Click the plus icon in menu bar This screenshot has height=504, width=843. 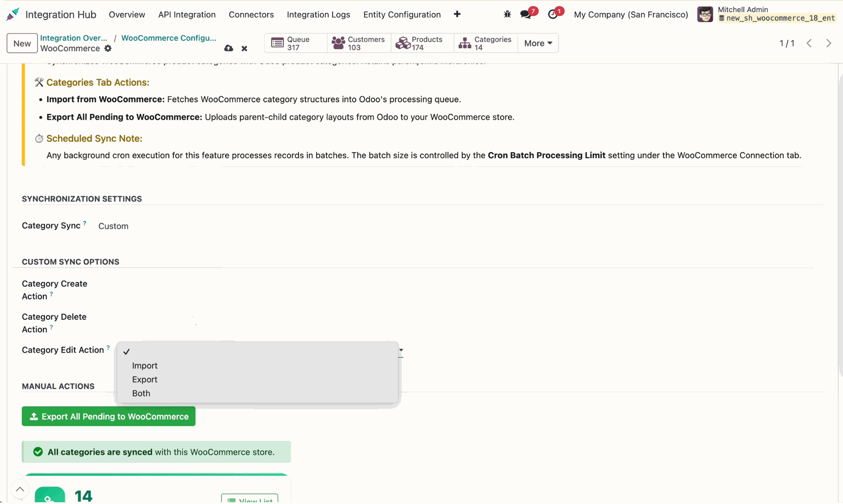pos(457,14)
